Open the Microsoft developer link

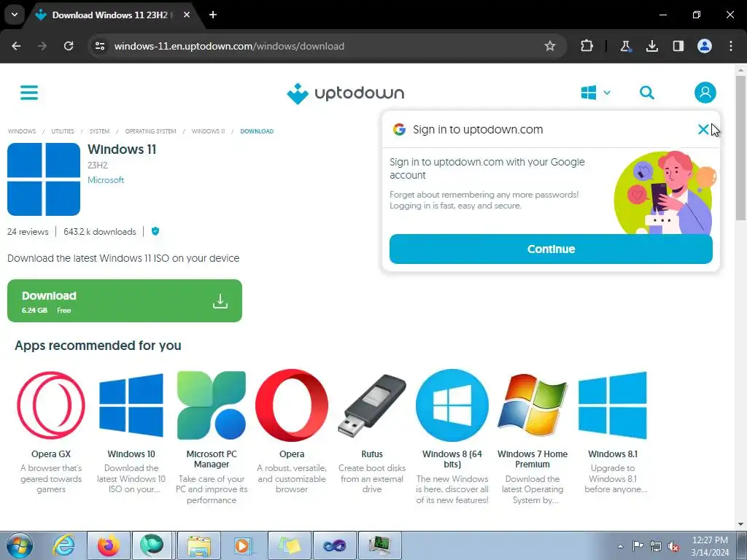[x=106, y=180]
